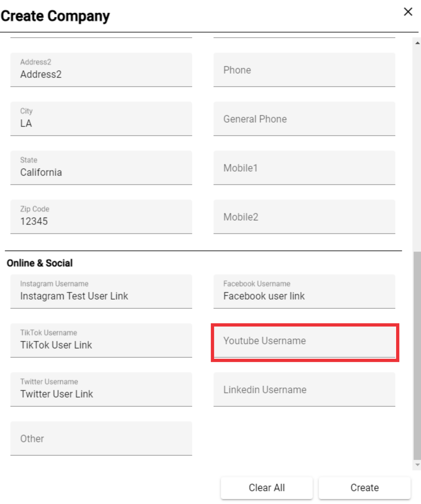Screen dimensions: 421x504
Task: Close the Create Company dialog
Action: coord(408,12)
